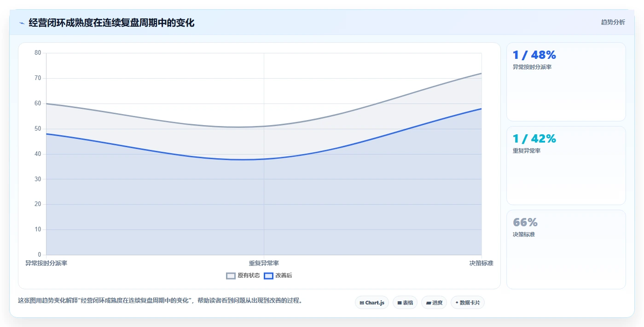Click the y-axis value 80
644x327 pixels.
(38, 53)
